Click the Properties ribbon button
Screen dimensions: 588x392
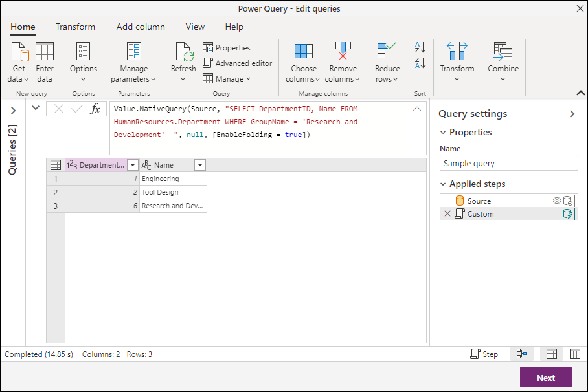click(227, 48)
